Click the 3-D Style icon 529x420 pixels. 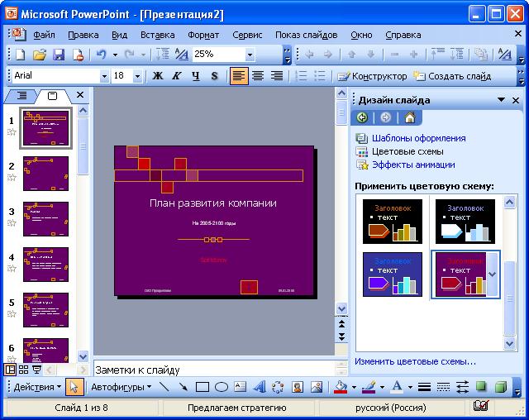point(501,387)
